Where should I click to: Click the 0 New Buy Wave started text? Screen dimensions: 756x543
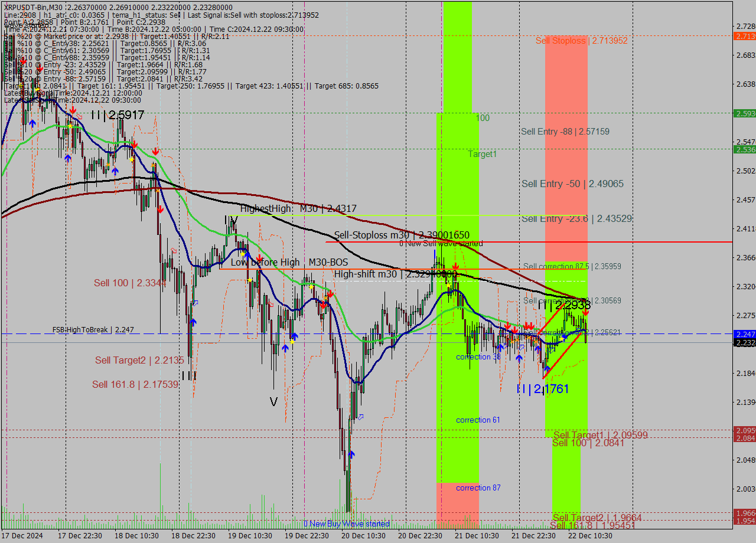pyautogui.click(x=347, y=524)
